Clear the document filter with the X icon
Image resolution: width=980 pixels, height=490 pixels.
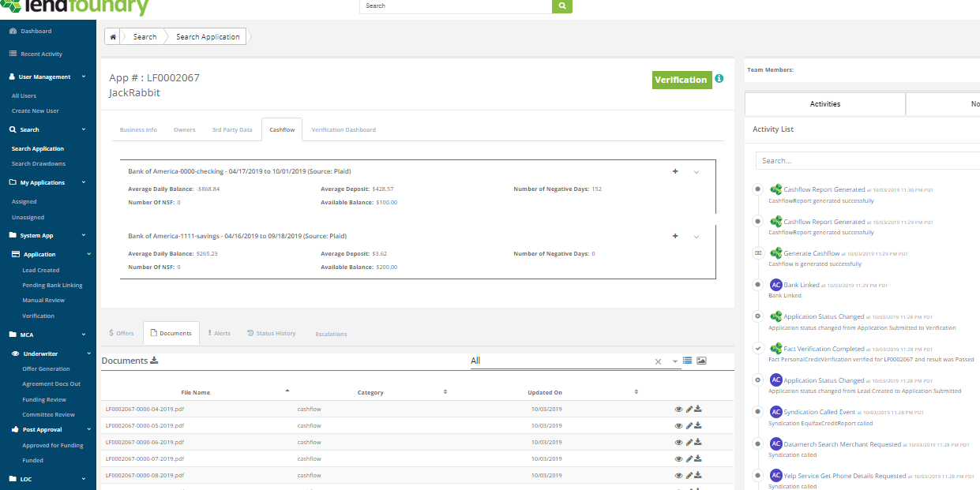click(658, 361)
